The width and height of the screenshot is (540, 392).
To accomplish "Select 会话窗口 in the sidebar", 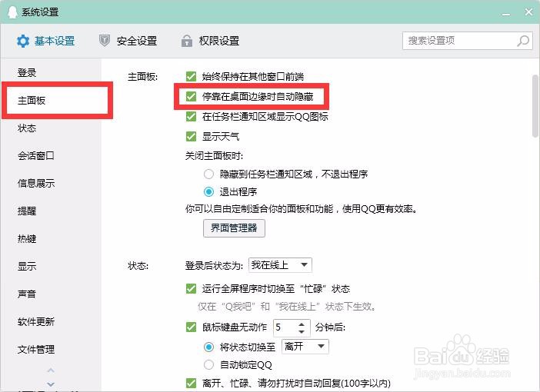I will [x=36, y=155].
